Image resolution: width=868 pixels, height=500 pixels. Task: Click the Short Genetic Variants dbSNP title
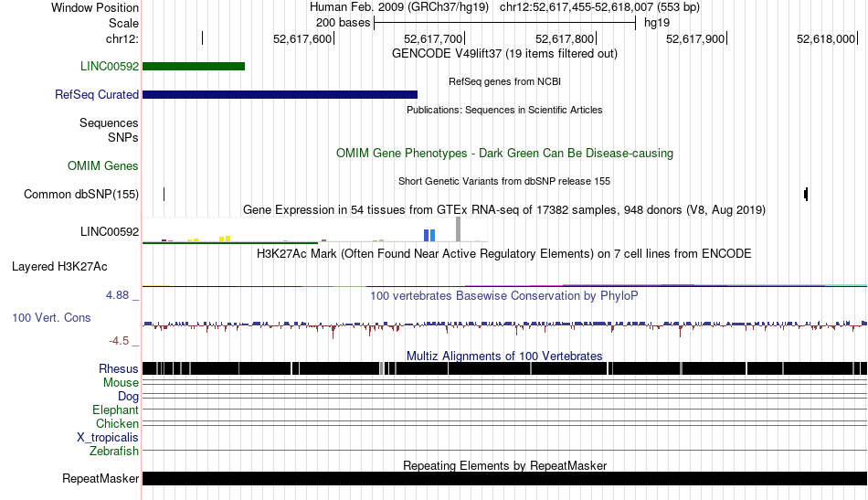click(x=505, y=182)
